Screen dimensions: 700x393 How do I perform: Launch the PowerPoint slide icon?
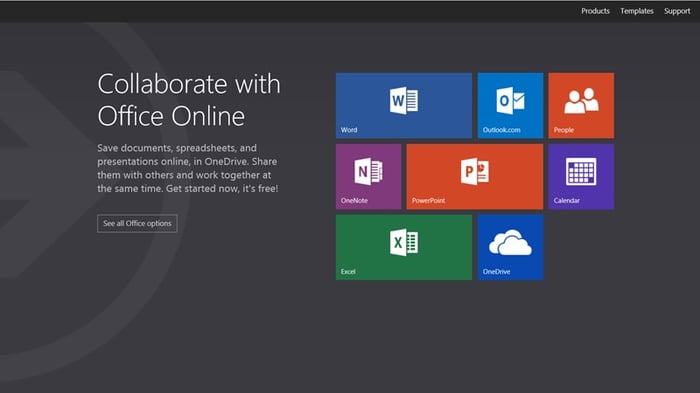coord(475,171)
